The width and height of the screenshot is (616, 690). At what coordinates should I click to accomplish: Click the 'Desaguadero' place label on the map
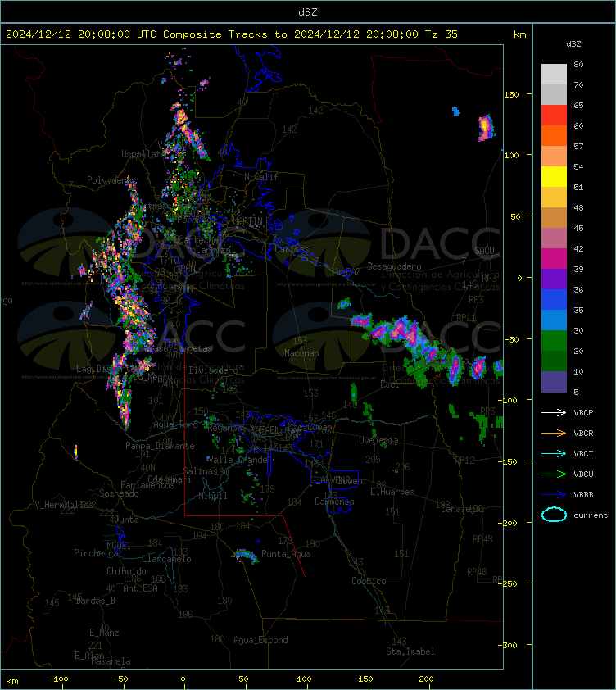[394, 266]
